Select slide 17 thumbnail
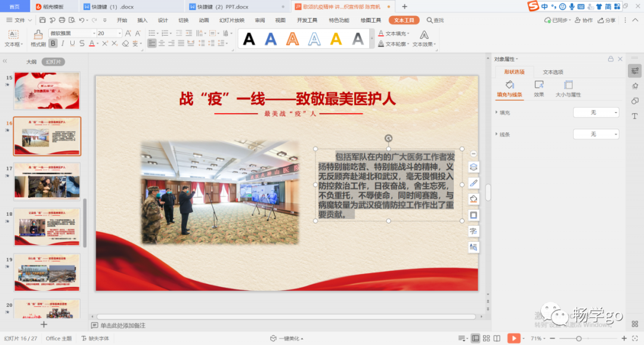 47,182
